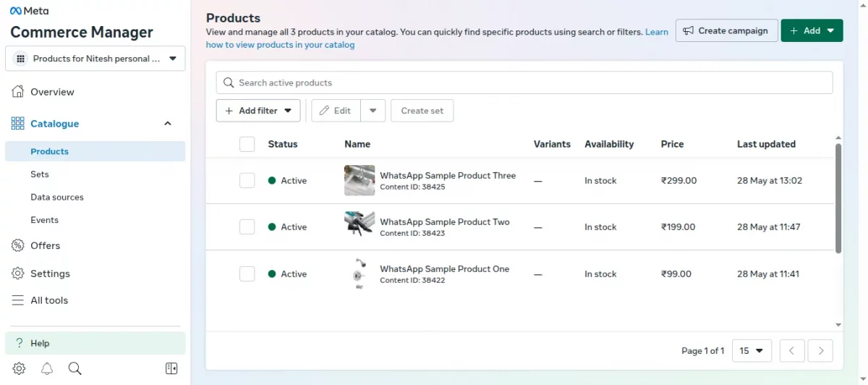868x385 pixels.
Task: Click the name WhatsApp Sample Product Three
Action: pos(448,175)
